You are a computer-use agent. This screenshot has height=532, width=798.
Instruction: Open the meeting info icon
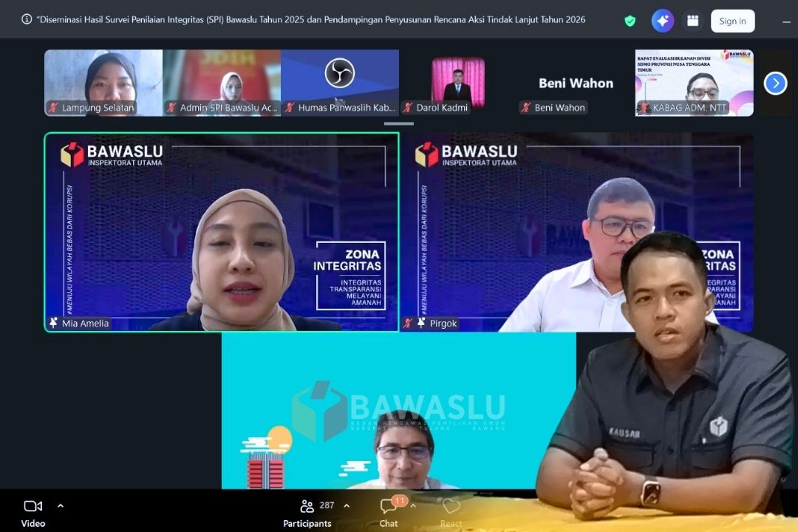[x=27, y=19]
